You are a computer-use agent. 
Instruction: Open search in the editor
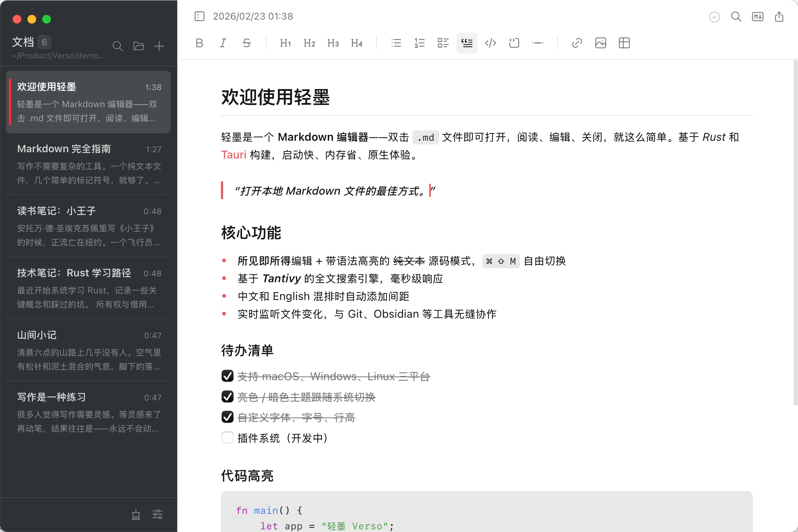click(736, 17)
